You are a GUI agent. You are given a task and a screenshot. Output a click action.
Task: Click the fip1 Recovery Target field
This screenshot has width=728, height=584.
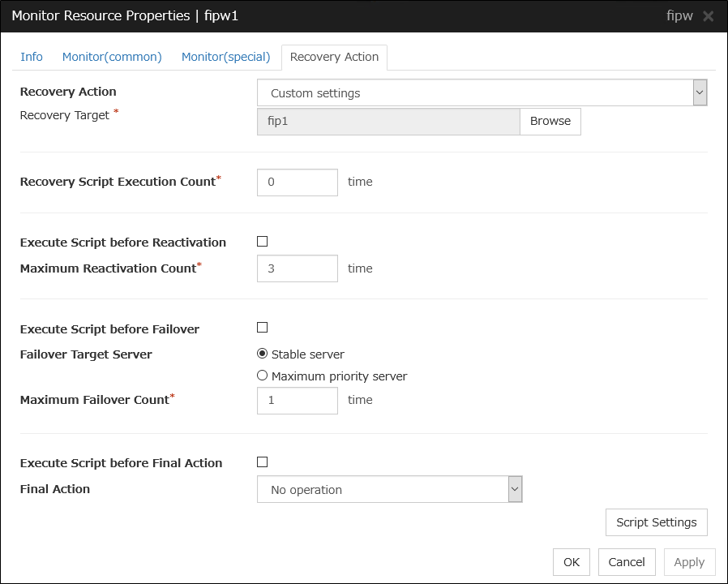[388, 121]
